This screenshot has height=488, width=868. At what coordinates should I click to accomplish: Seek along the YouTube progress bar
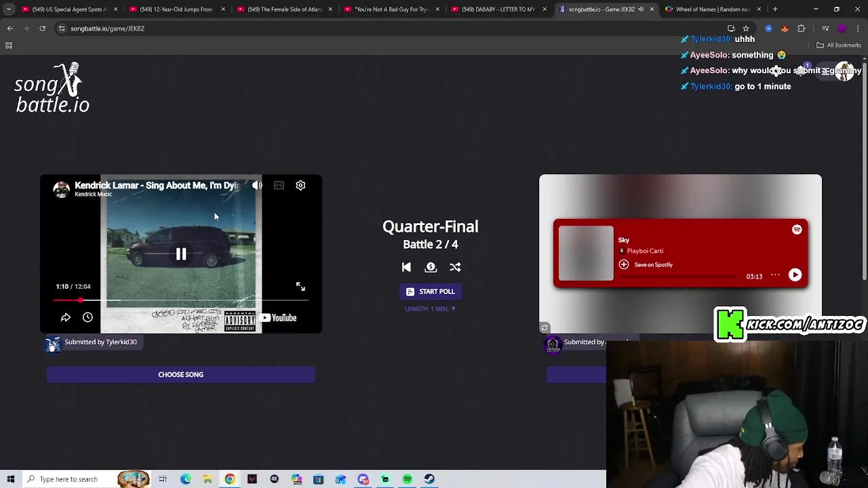[180, 300]
